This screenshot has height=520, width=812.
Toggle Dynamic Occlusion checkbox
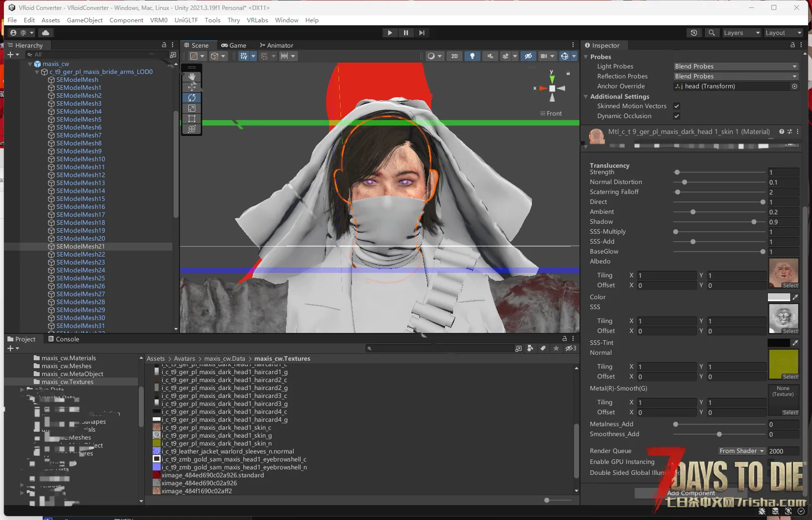[677, 116]
